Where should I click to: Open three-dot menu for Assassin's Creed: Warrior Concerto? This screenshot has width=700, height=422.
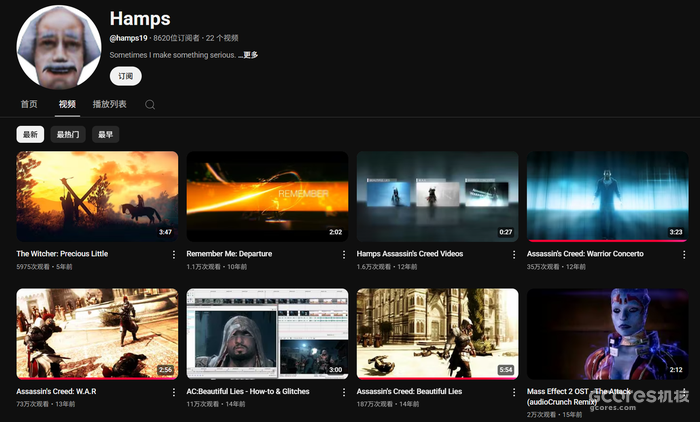(684, 255)
